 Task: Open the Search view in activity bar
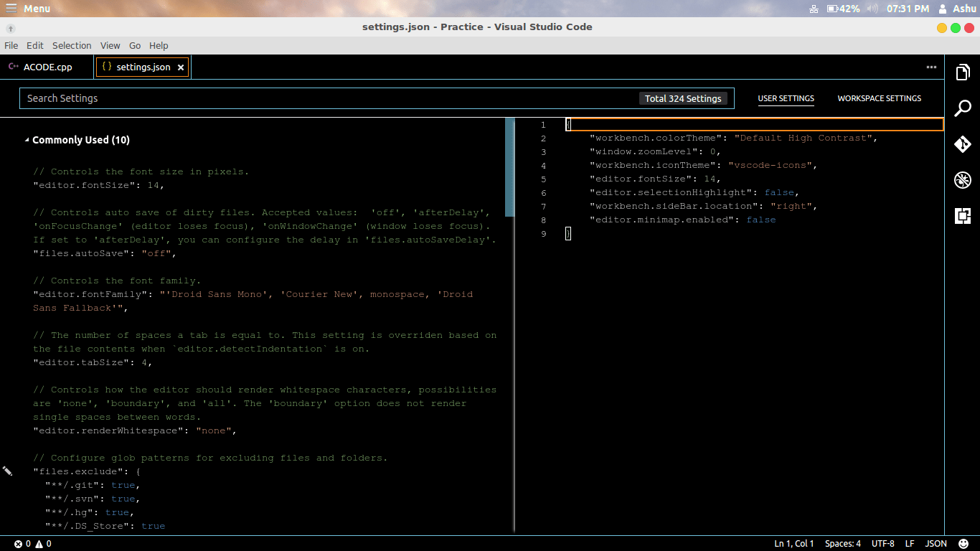pyautogui.click(x=963, y=108)
